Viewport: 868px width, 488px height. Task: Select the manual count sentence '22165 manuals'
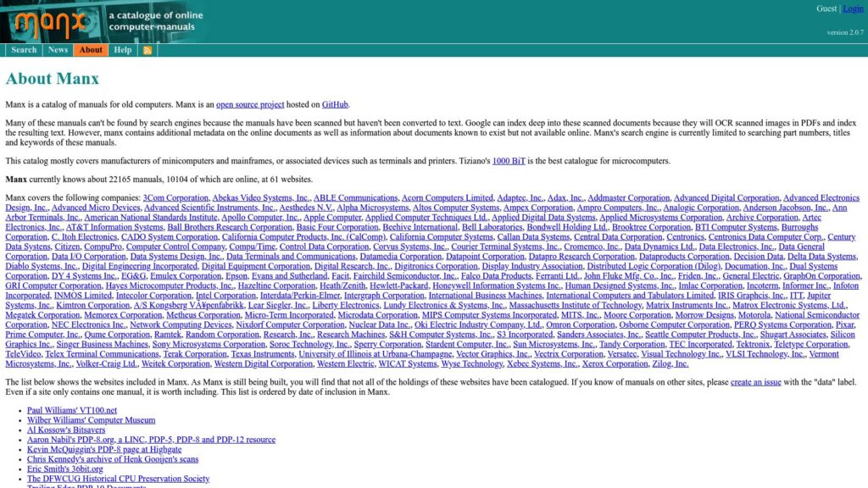135,180
